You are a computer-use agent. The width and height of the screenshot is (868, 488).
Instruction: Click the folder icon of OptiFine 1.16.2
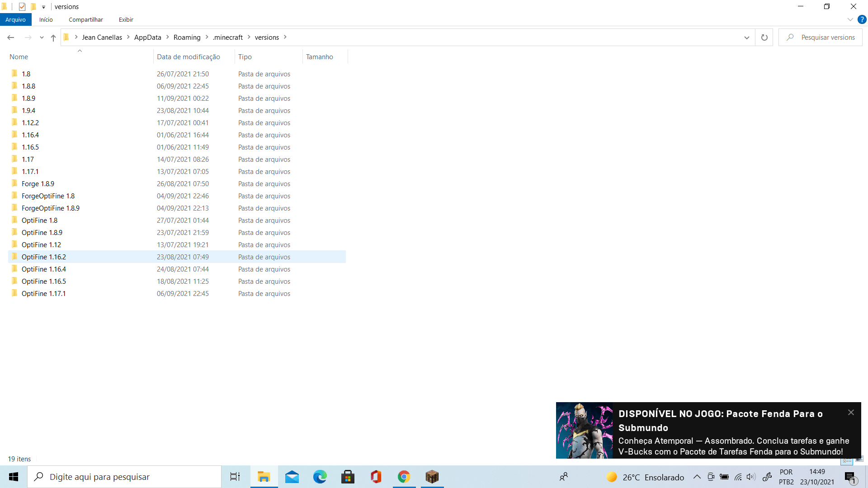[x=14, y=257]
